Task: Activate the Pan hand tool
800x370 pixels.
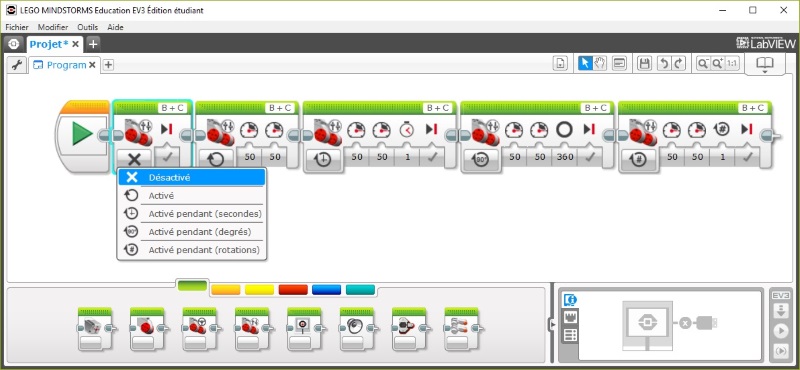Action: click(599, 64)
